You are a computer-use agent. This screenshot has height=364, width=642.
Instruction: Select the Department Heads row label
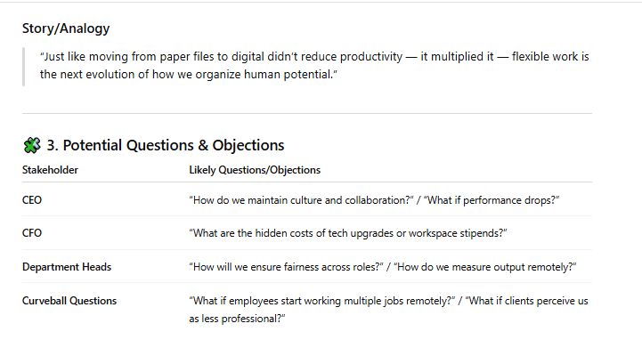67,267
